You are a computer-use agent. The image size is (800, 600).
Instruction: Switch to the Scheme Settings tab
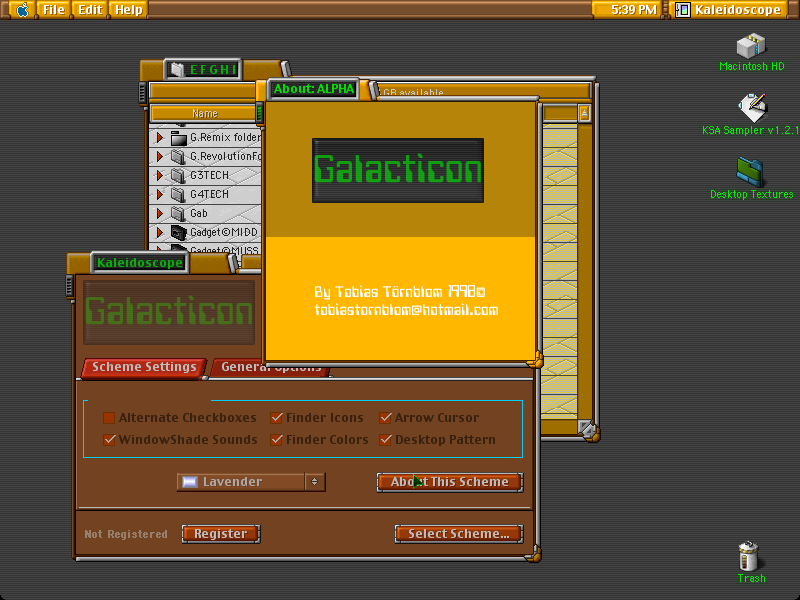(144, 367)
